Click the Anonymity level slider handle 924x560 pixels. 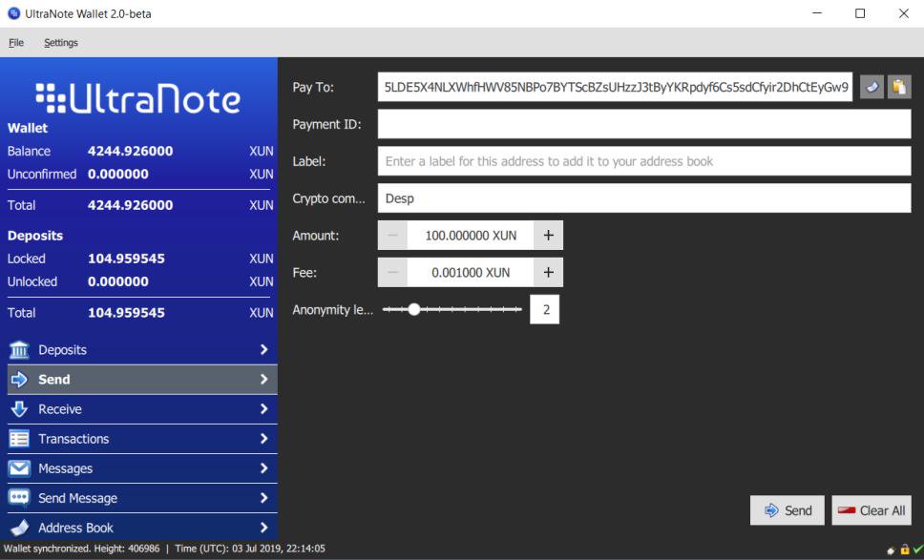413,309
